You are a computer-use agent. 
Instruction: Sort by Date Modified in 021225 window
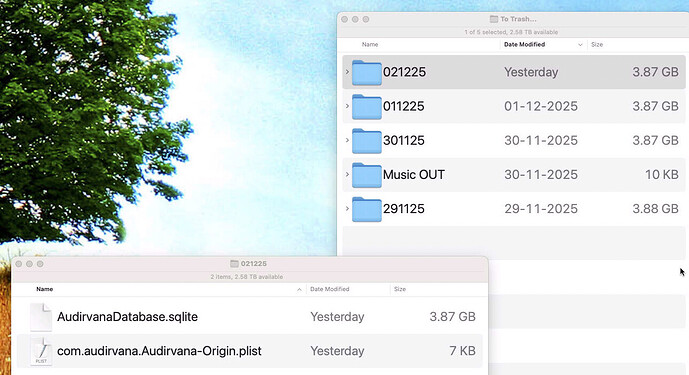330,289
